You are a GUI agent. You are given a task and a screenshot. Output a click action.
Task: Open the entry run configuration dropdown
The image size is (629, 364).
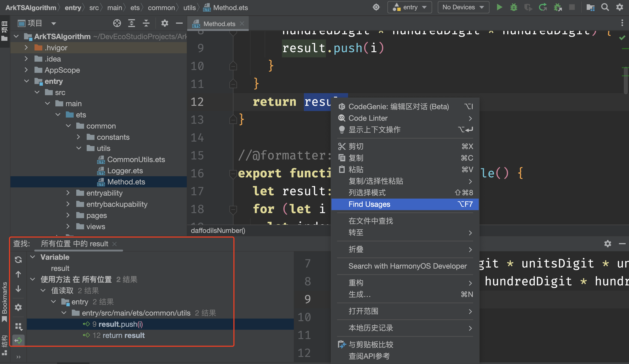410,7
